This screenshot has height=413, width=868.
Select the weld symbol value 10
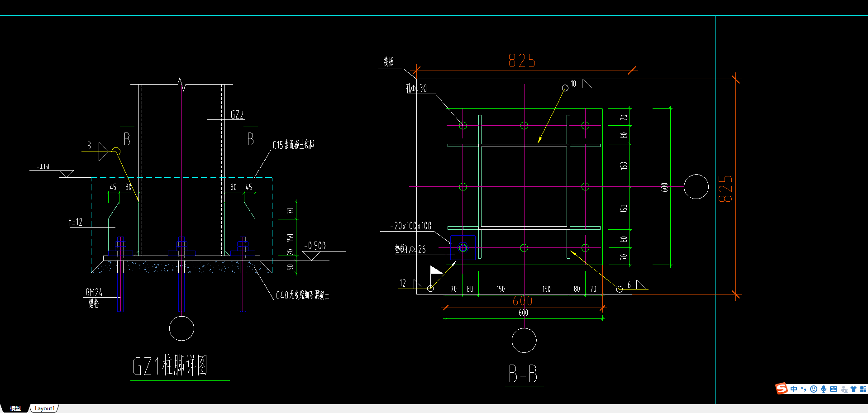tap(573, 84)
